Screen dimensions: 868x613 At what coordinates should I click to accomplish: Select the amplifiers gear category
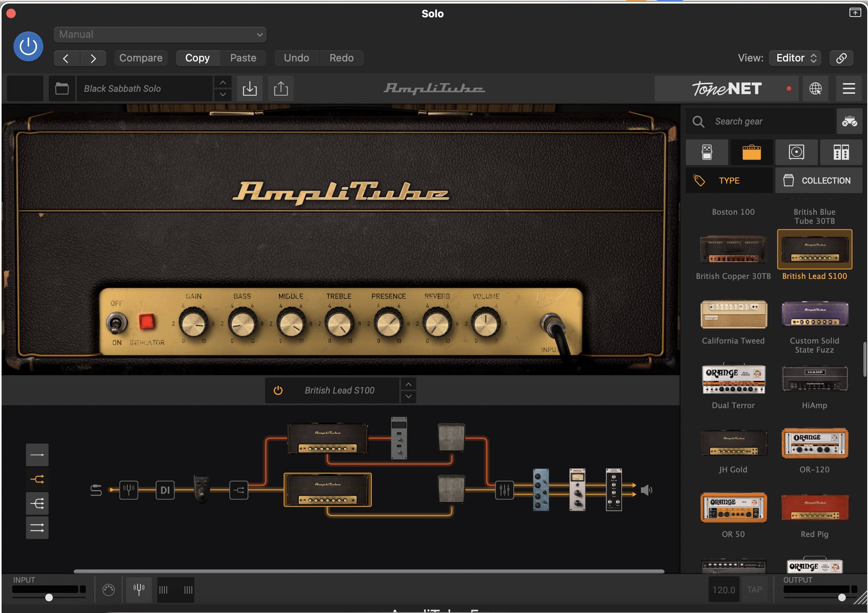point(751,152)
